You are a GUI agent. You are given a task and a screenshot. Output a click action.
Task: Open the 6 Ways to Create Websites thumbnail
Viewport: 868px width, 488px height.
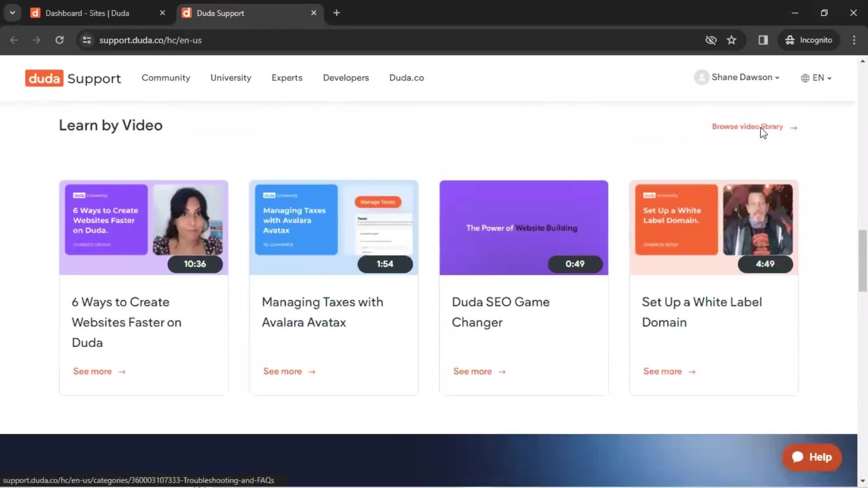[144, 228]
